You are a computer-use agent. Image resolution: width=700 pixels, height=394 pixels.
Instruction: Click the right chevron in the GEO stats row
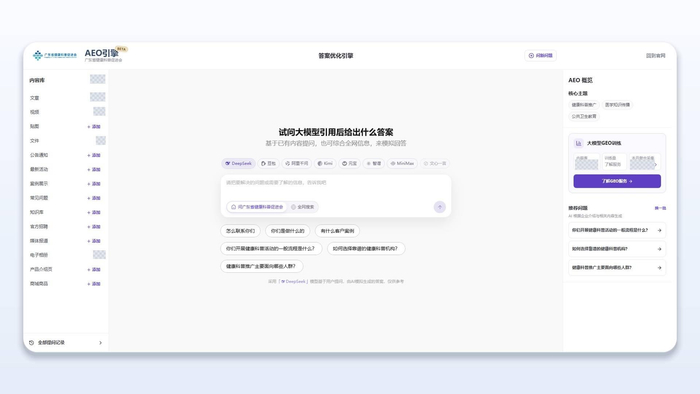click(655, 165)
